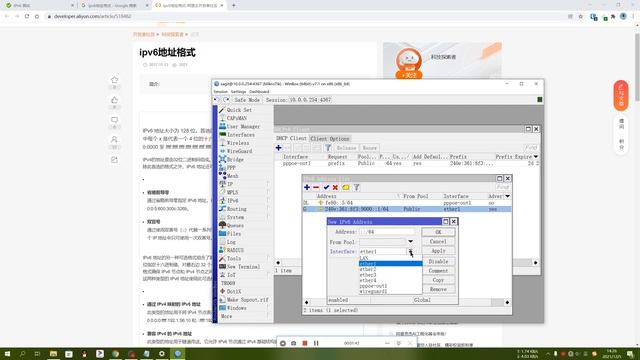Open User Manager in sidebar
640x360 pixels.
243,127
